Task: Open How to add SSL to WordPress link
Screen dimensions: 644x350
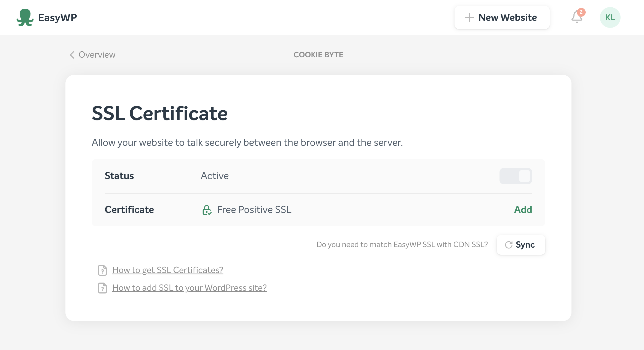Action: click(189, 288)
